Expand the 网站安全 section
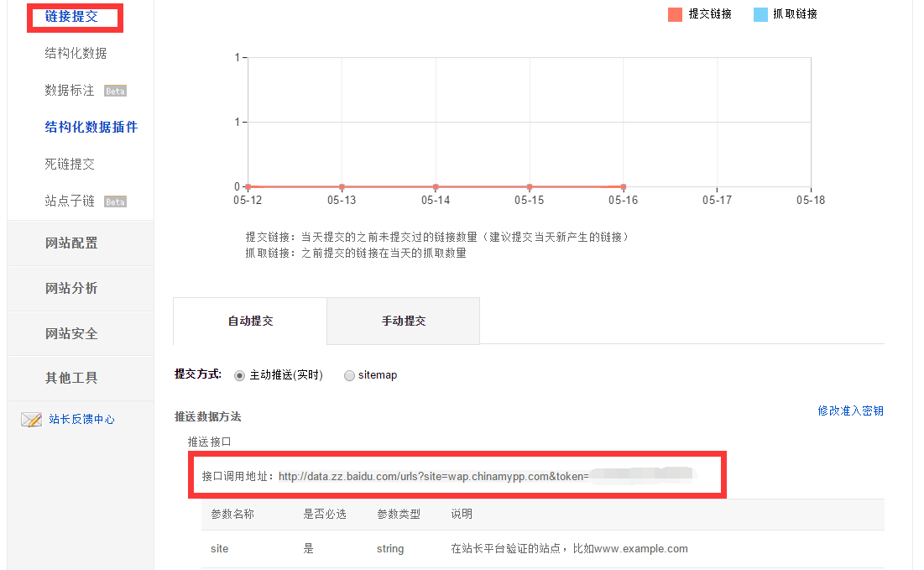 click(x=80, y=333)
